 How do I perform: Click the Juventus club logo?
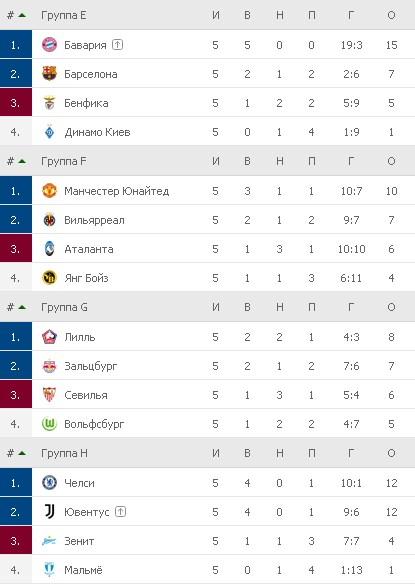click(49, 512)
